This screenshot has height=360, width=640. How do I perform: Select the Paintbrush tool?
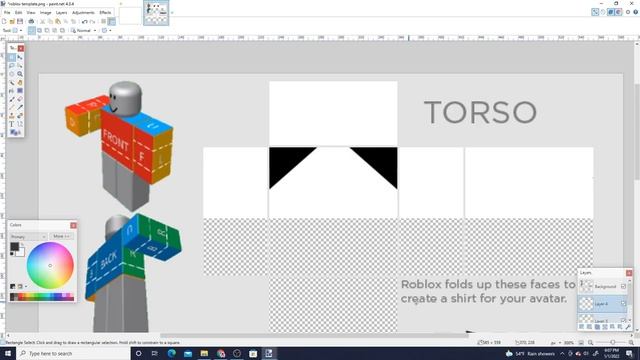tap(12, 99)
